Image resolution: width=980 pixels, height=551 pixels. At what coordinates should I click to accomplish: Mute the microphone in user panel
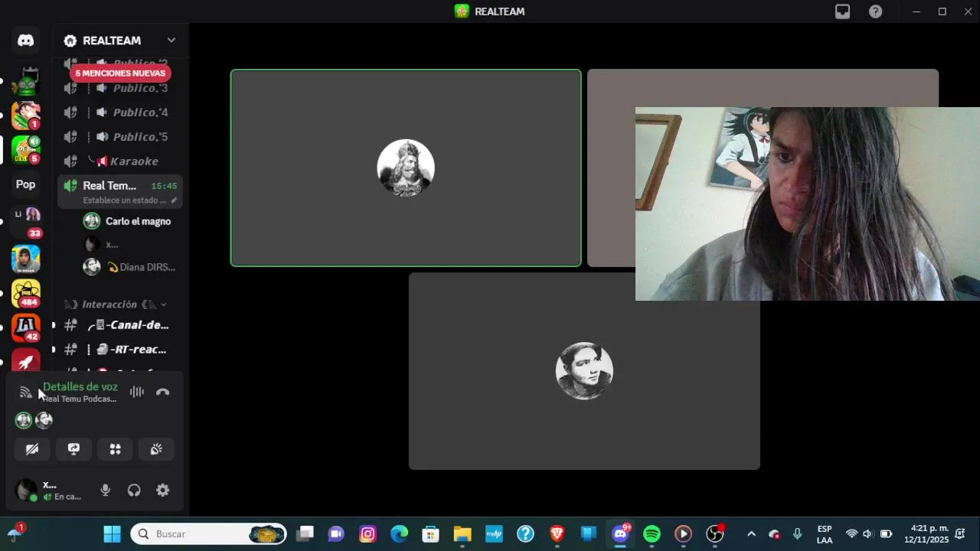106,491
